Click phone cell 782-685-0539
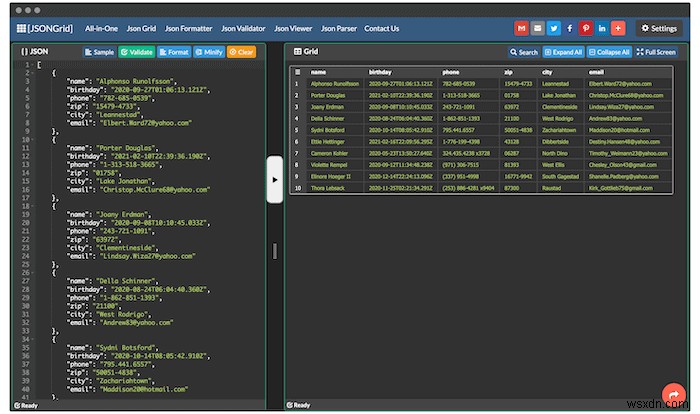Screen dimensions: 700x414 pyautogui.click(x=469, y=84)
